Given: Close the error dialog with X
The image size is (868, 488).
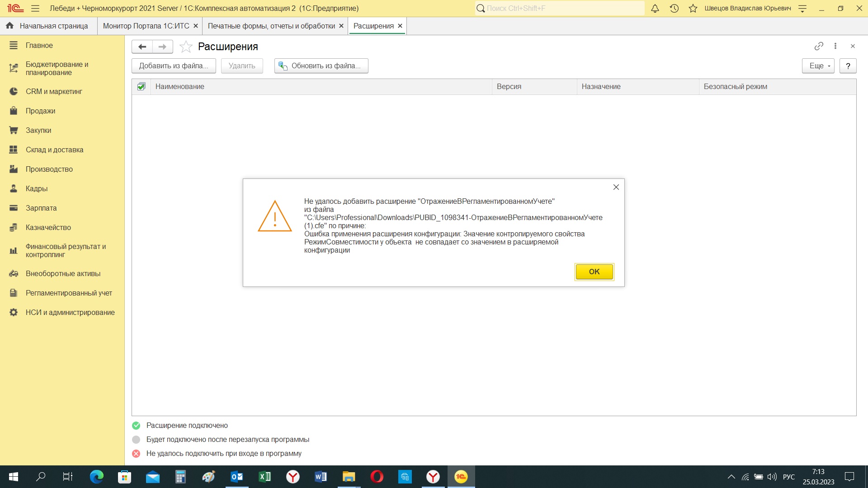Looking at the screenshot, I should (616, 187).
